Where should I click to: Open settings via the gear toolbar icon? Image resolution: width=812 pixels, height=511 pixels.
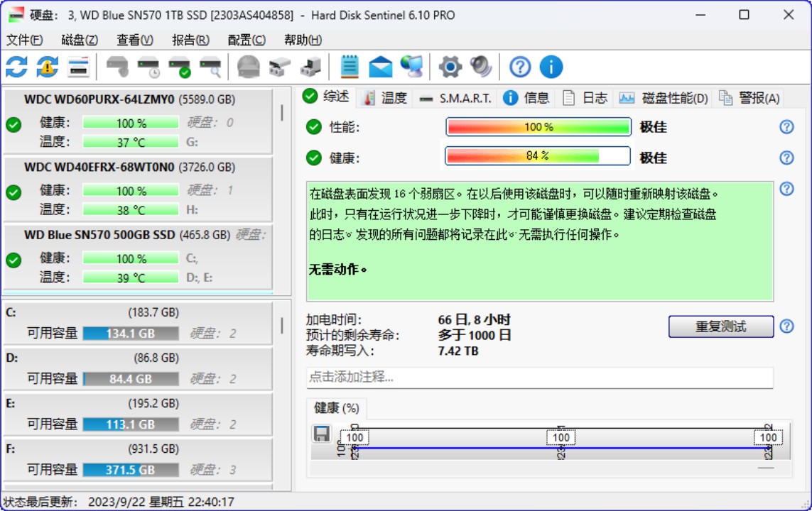point(450,67)
